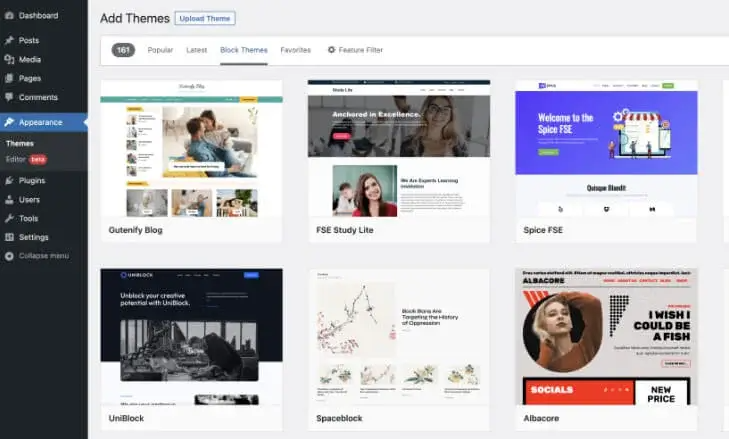Click the Dashboard gauge icon

[x=9, y=15]
